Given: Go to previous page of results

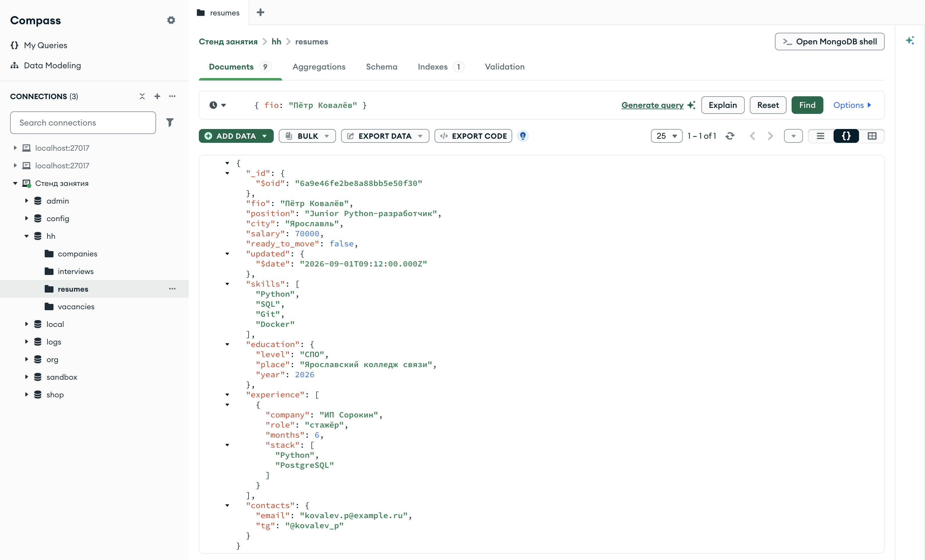Looking at the screenshot, I should (752, 136).
